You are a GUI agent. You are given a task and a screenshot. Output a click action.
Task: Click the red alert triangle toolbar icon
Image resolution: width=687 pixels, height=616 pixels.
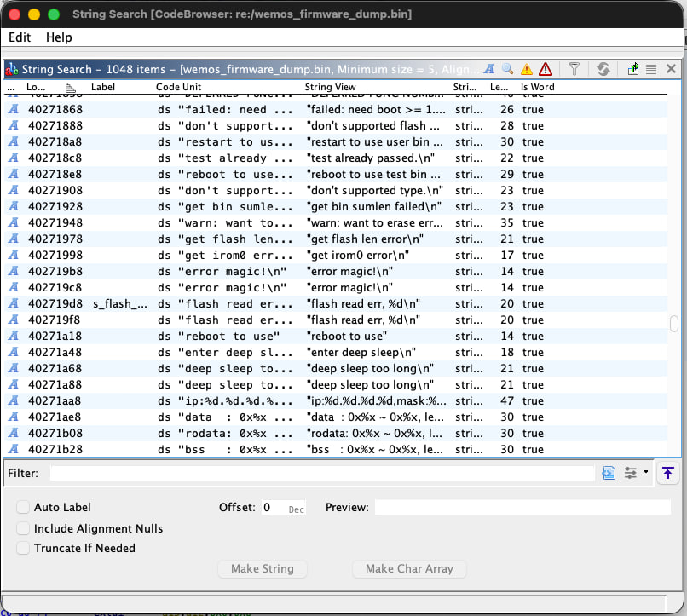(546, 68)
